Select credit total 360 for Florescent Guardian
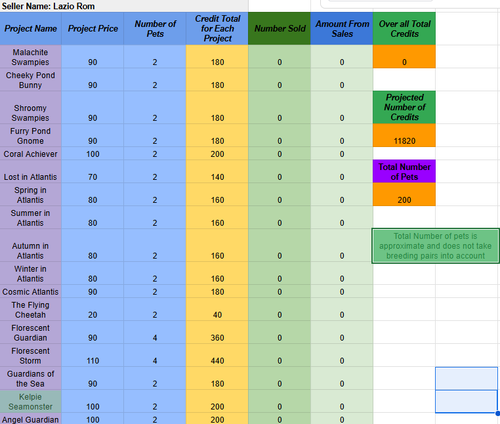This screenshot has width=500, height=424. click(217, 332)
